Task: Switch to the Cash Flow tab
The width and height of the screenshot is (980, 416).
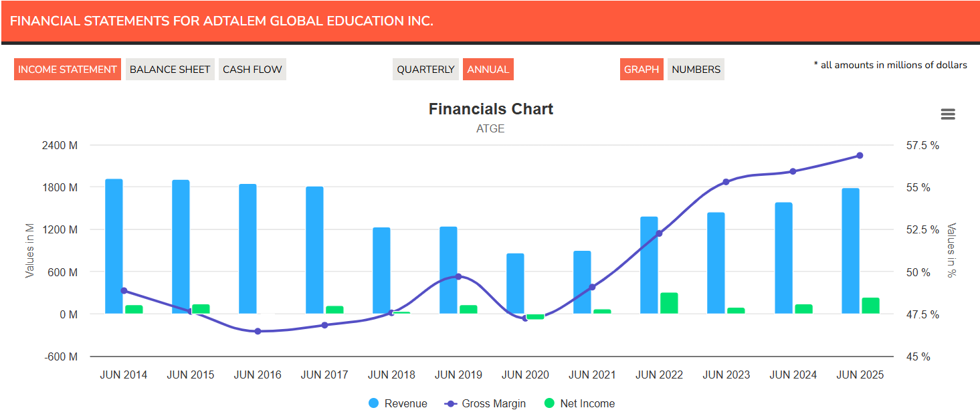Action: click(252, 70)
